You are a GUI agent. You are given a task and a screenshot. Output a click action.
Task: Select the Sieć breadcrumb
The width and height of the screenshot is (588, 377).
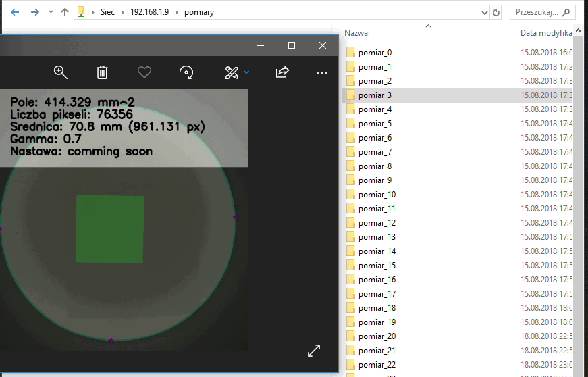tap(107, 12)
